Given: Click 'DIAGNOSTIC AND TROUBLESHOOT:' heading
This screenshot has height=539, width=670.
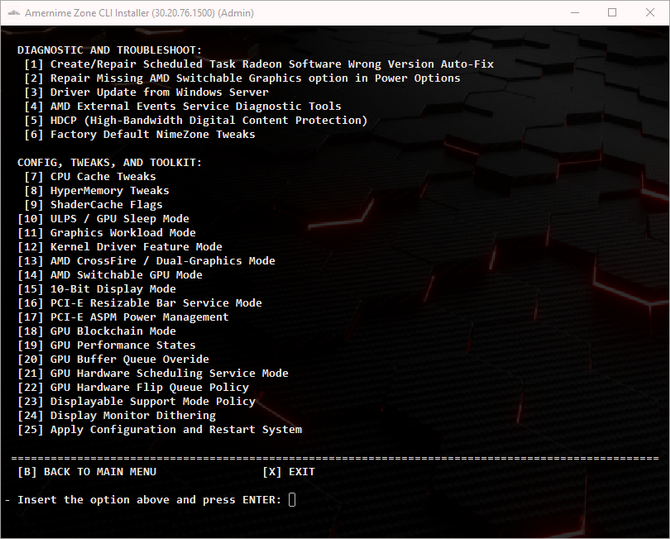Looking at the screenshot, I should coord(109,50).
